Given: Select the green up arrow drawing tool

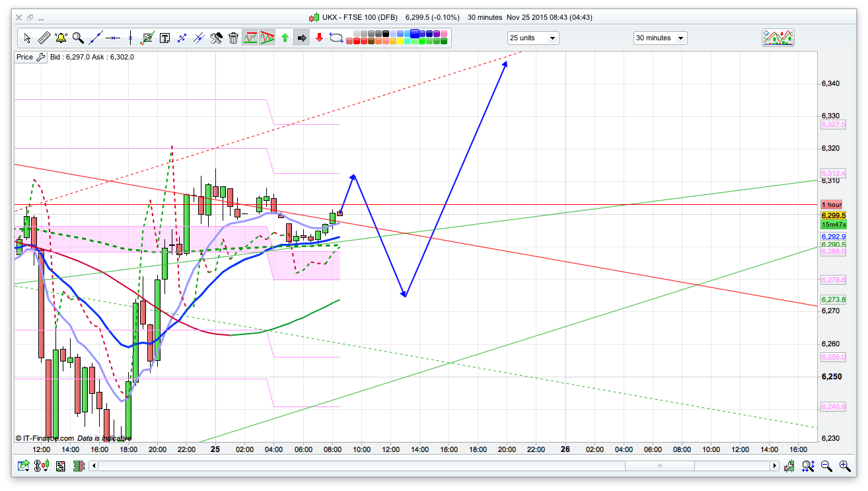Looking at the screenshot, I should point(285,38).
